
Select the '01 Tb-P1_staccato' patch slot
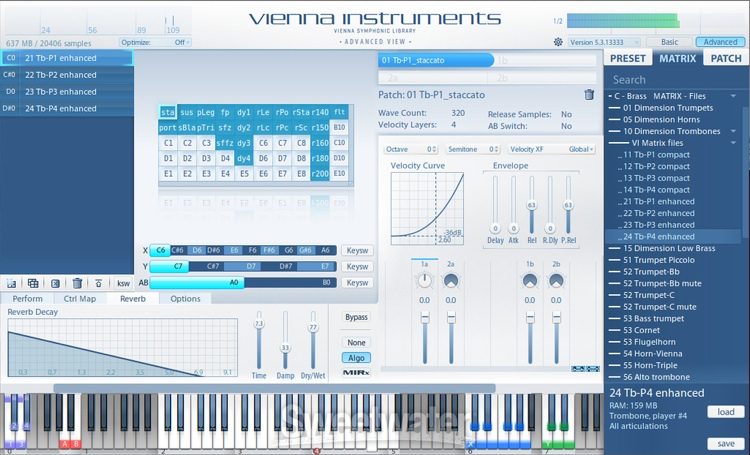click(x=436, y=60)
